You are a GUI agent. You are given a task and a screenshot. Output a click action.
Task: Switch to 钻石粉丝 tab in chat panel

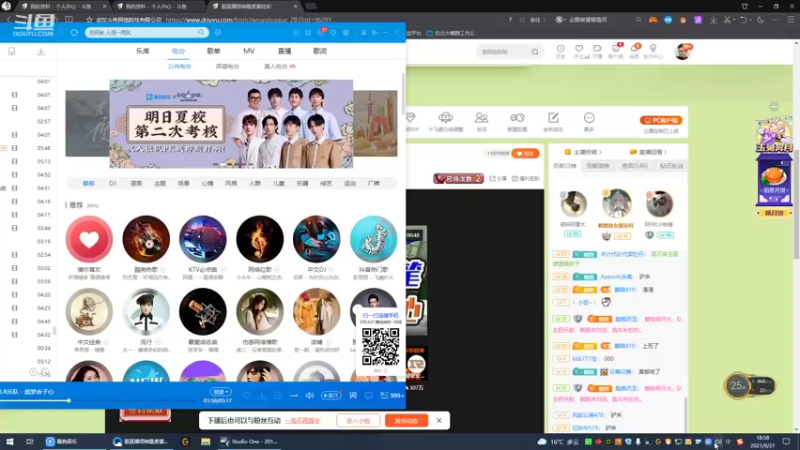coord(671,166)
